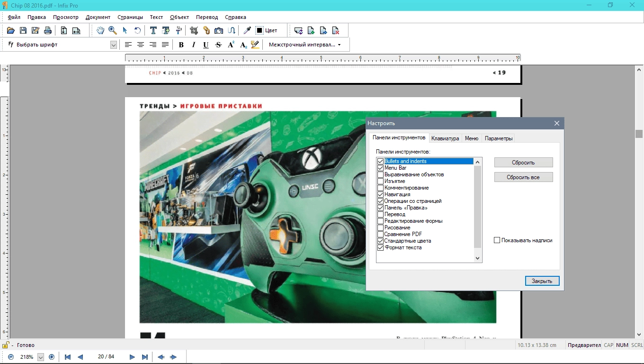Click the Сбросить все button
Screen dimensions: 644x364
(x=523, y=177)
